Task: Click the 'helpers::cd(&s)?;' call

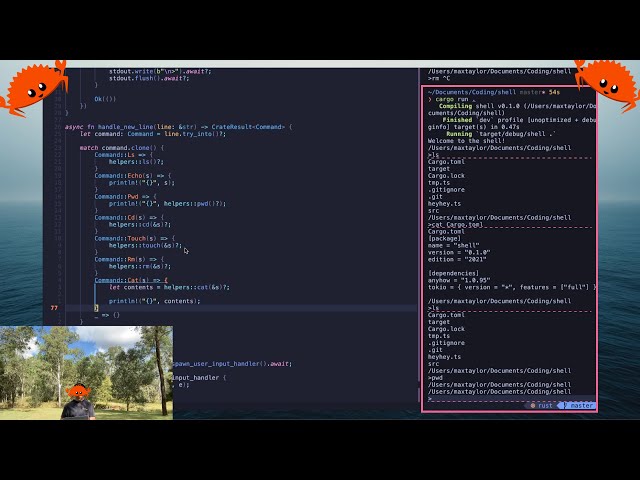Action: 140,224
